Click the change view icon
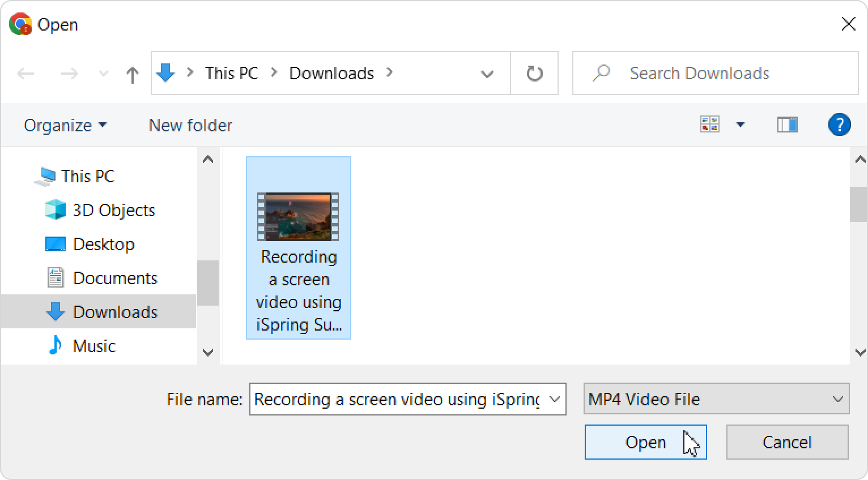This screenshot has height=480, width=868. pyautogui.click(x=710, y=125)
